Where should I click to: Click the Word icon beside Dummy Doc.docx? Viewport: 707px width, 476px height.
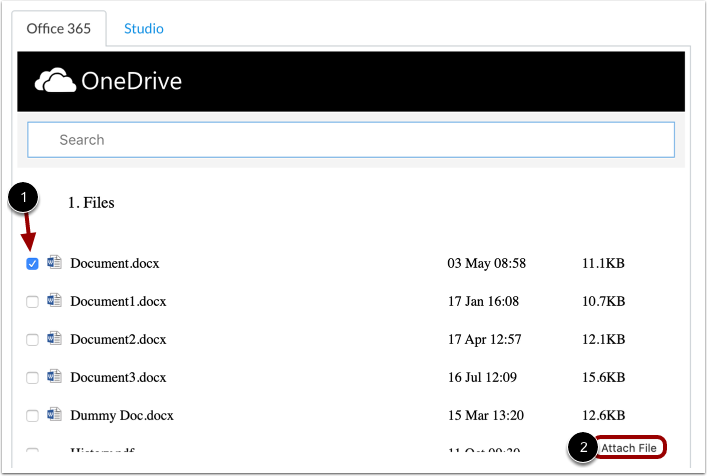[x=55, y=414]
